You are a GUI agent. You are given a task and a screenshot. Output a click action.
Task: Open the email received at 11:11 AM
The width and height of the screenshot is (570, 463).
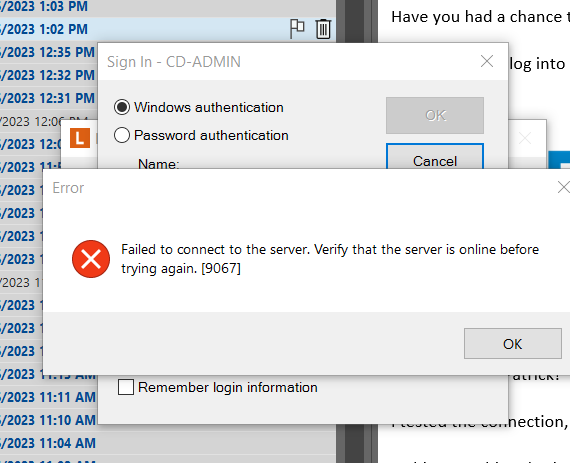click(x=49, y=397)
